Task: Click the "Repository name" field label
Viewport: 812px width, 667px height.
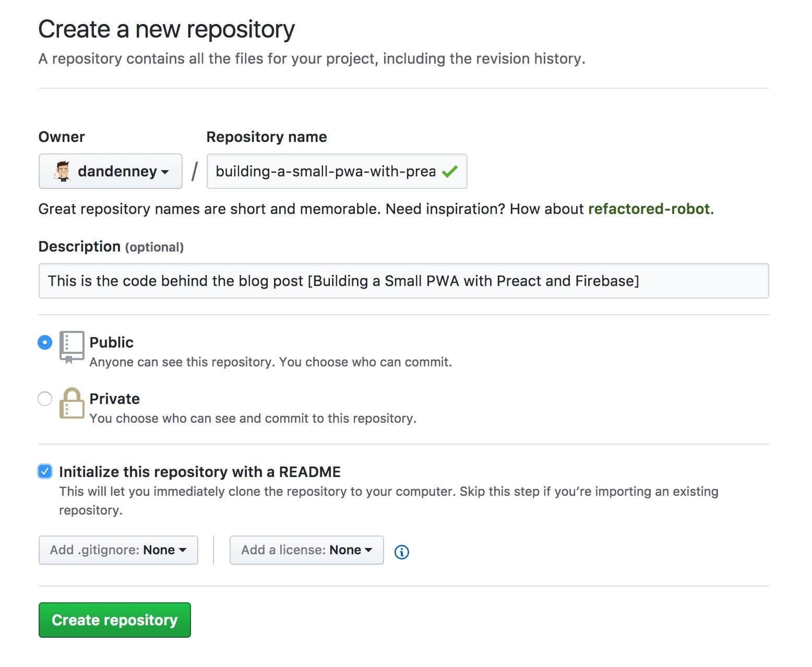Action: tap(266, 137)
